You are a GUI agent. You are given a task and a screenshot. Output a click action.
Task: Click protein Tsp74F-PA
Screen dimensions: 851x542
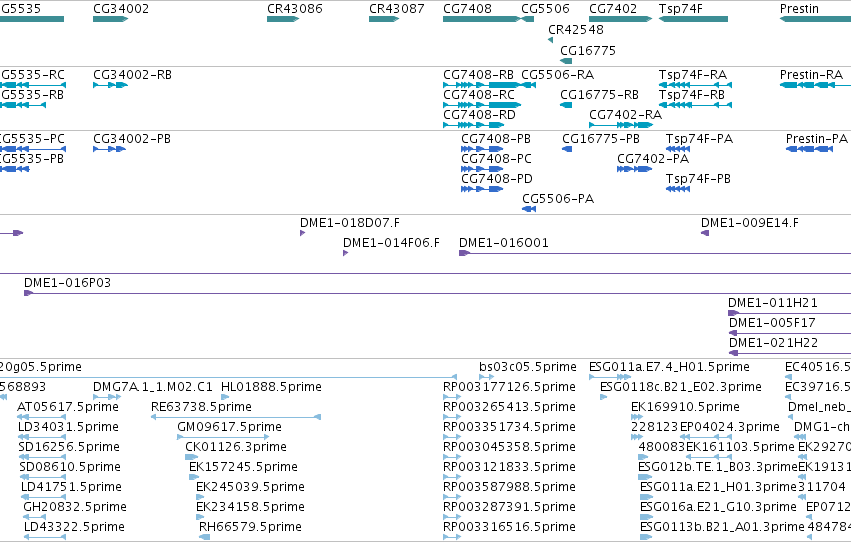click(x=700, y=139)
